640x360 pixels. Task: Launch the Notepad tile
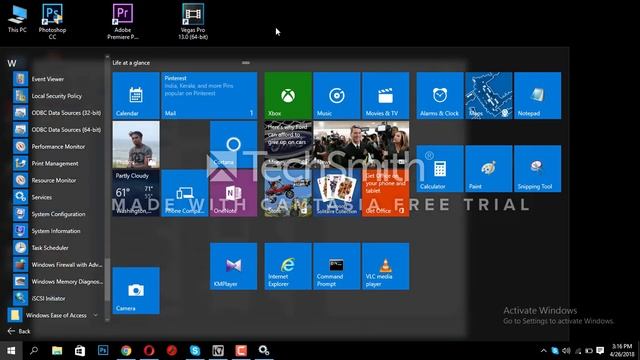click(x=538, y=96)
